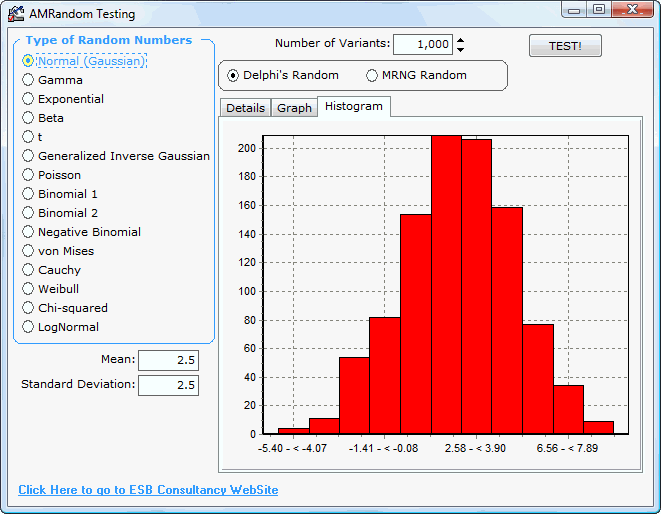Switch to the Histogram tab
661x514 pixels.
tap(353, 106)
